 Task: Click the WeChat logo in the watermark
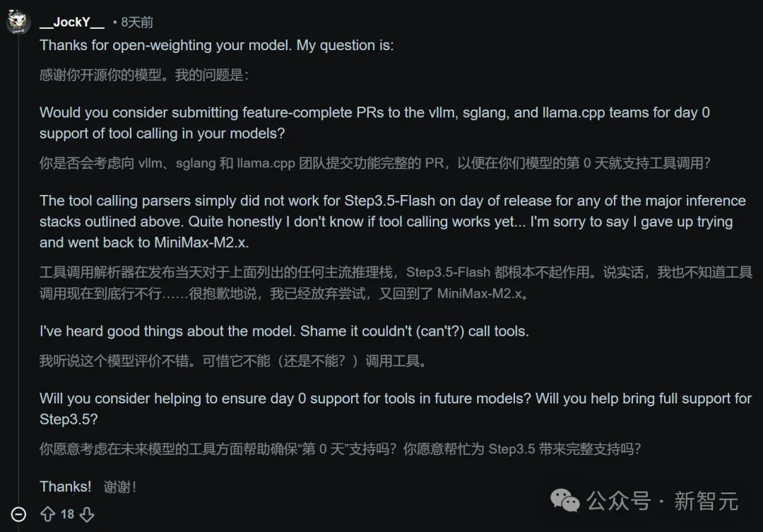click(x=565, y=501)
